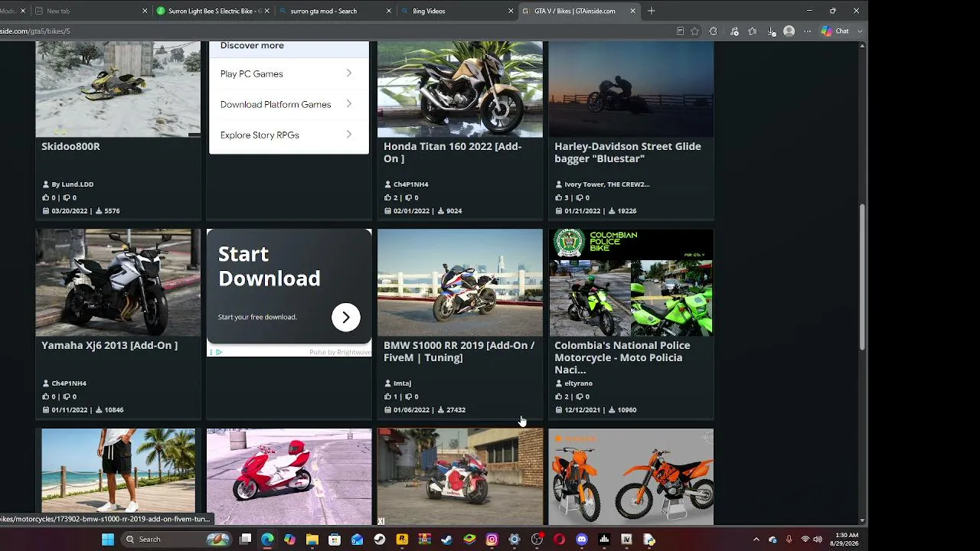Expand the Play PC Games chevron

coord(348,73)
